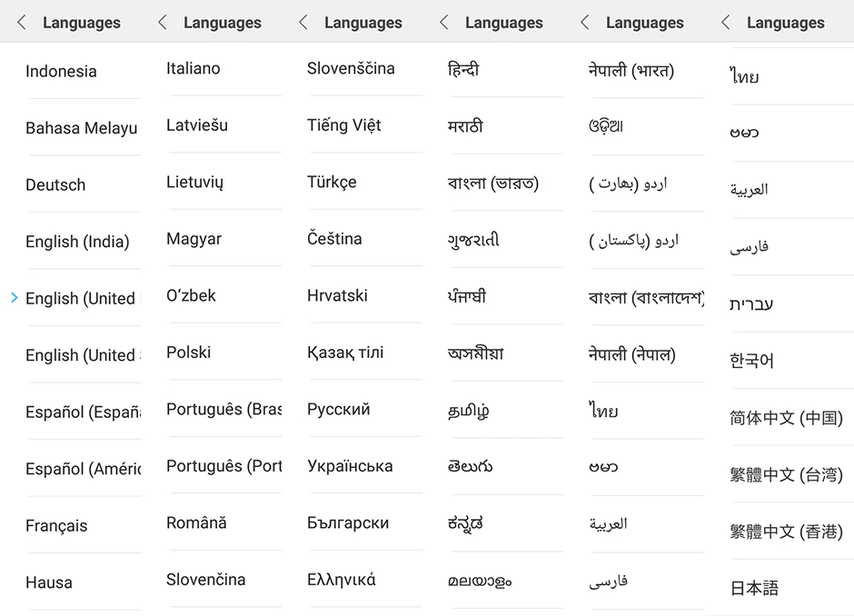The height and width of the screenshot is (616, 854).
Task: Select 日本語 from the list
Action: click(754, 588)
